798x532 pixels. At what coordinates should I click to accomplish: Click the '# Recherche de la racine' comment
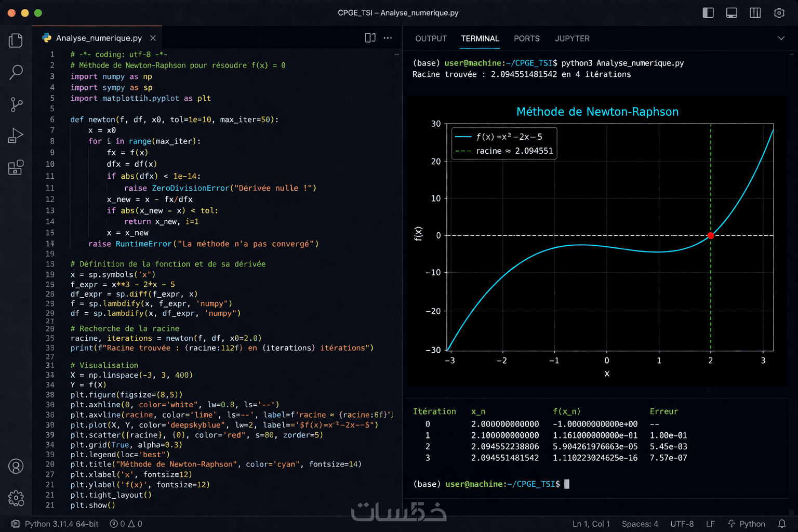tap(125, 328)
